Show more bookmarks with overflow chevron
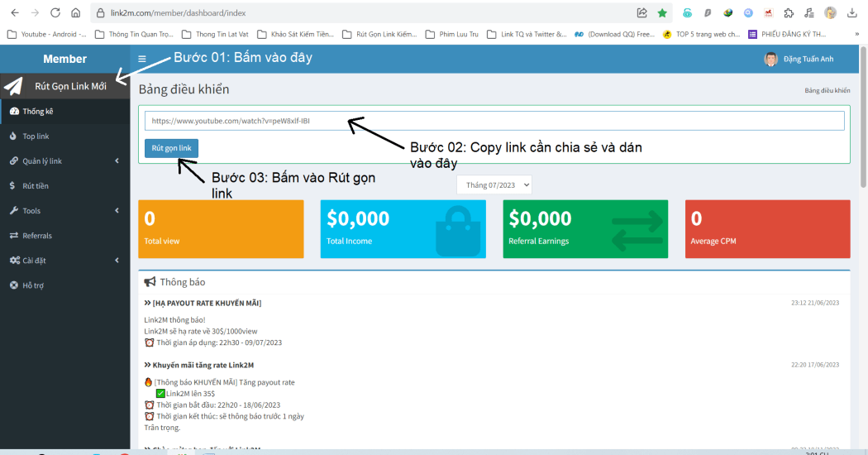 pos(857,35)
